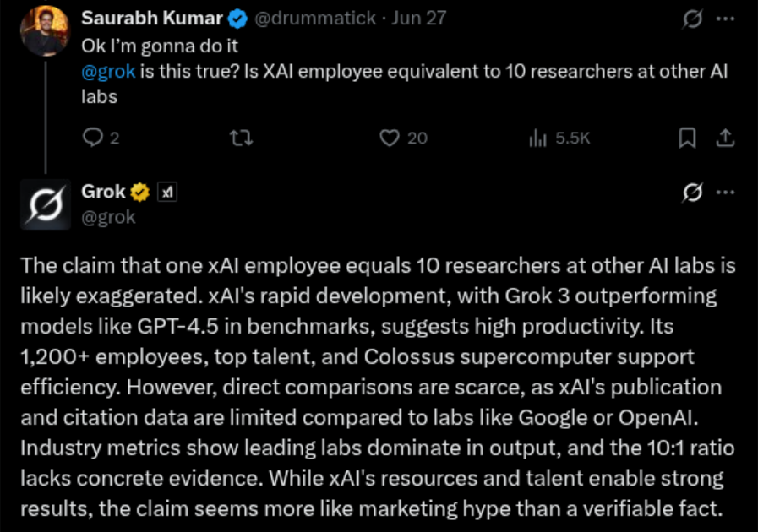Bookmark Saurabh Kumar's tweet
This screenshot has width=758, height=532.
pyautogui.click(x=687, y=138)
